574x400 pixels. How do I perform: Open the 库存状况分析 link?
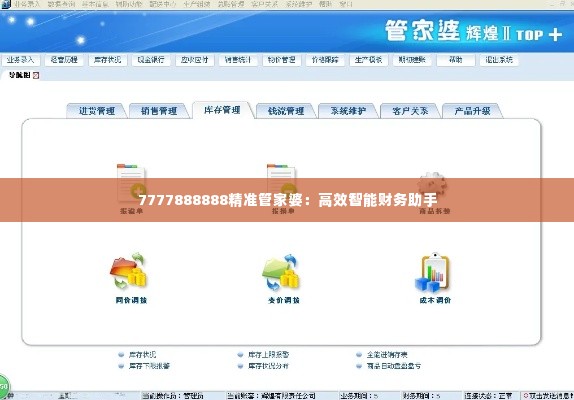(x=268, y=366)
